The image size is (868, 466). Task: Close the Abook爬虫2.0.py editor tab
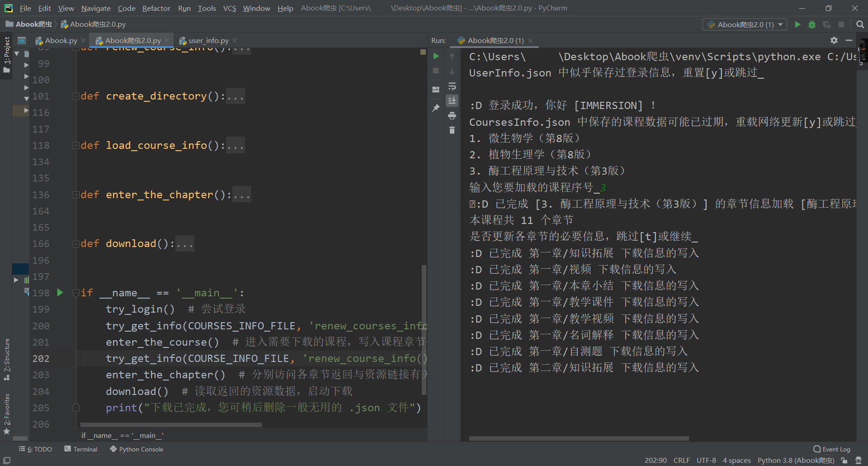tap(167, 40)
